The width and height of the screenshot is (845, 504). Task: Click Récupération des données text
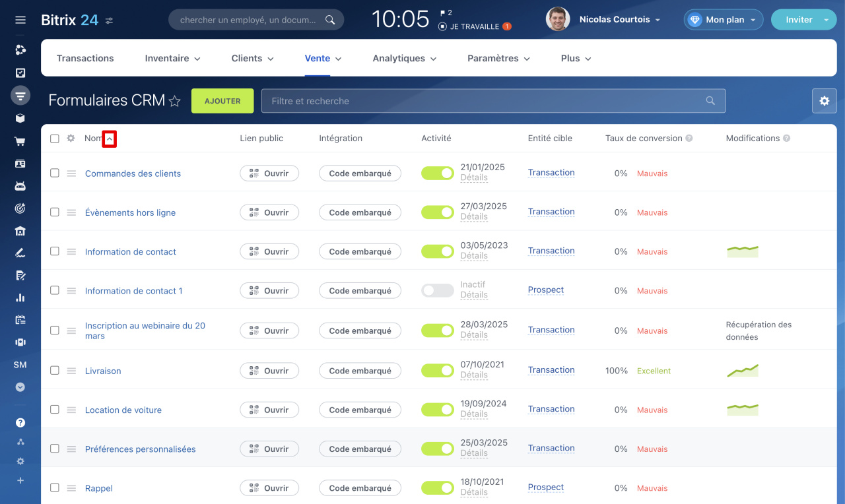pyautogui.click(x=759, y=331)
